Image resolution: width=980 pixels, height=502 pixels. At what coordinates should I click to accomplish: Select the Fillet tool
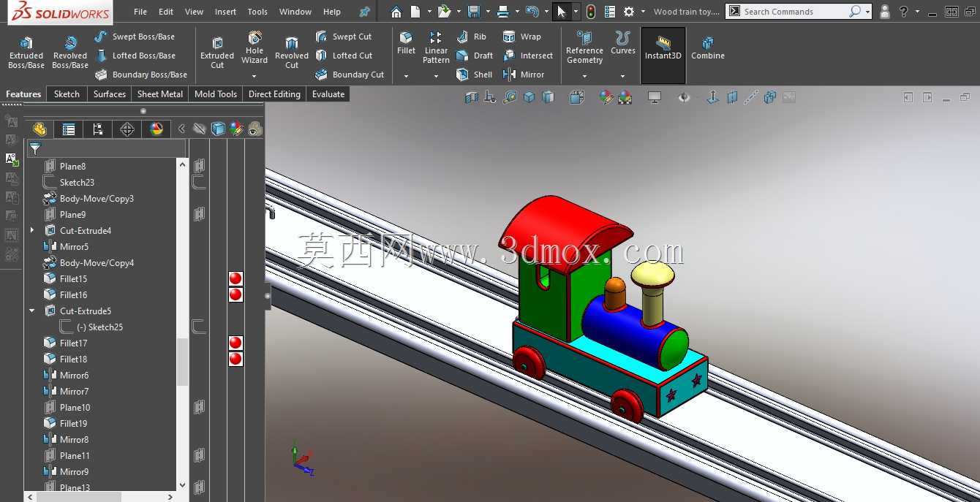coord(406,44)
